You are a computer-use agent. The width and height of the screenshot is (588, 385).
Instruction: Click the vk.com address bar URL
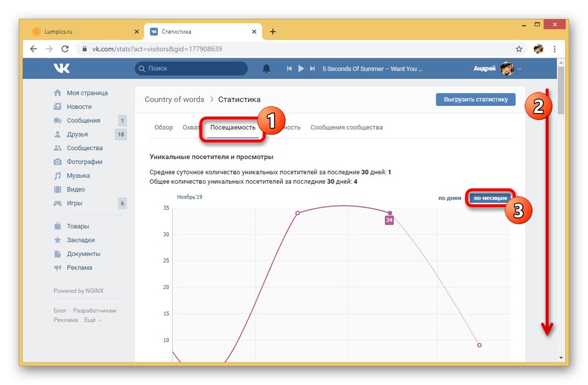coord(157,49)
